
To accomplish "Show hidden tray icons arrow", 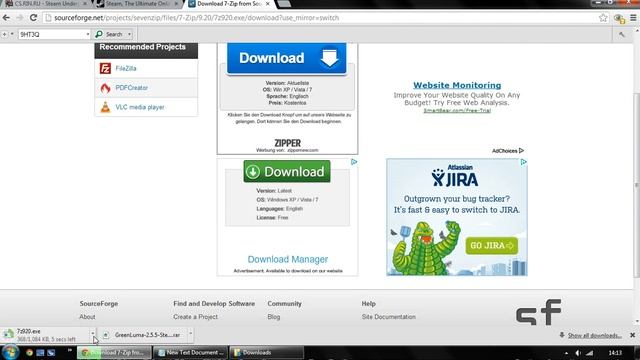I will click(566, 353).
